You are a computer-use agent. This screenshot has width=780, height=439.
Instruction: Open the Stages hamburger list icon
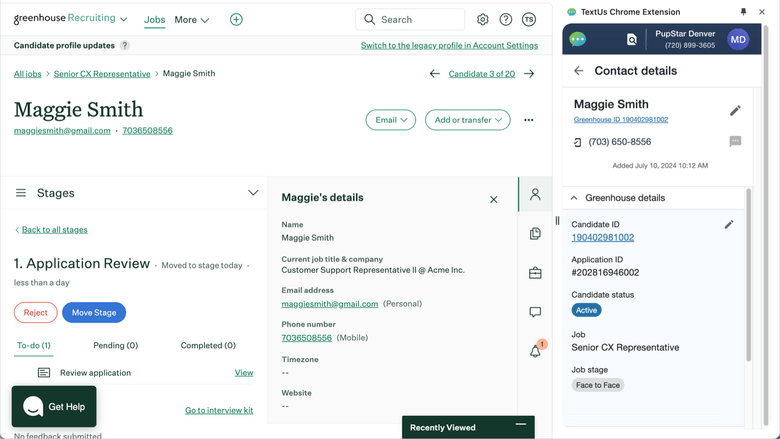click(x=20, y=193)
